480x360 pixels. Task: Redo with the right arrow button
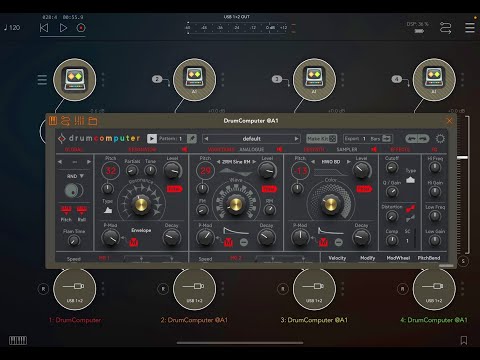[423, 139]
